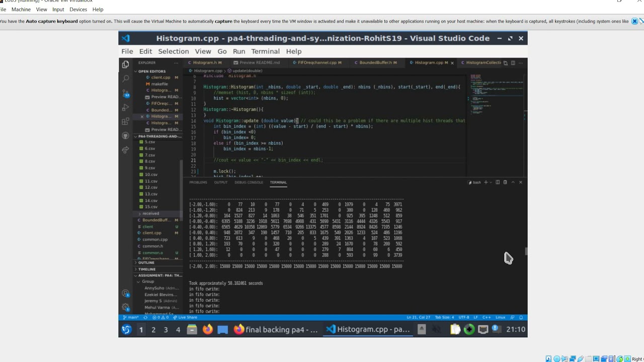
Task: Click the main* branch in status bar
Action: (131, 317)
